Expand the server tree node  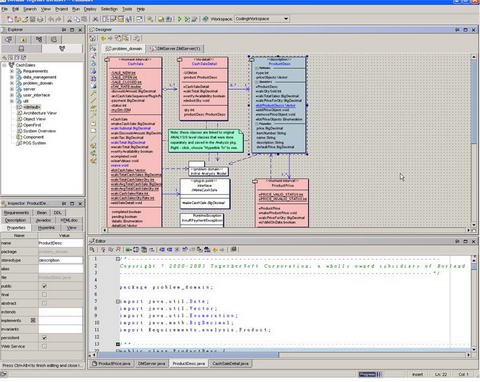12,89
